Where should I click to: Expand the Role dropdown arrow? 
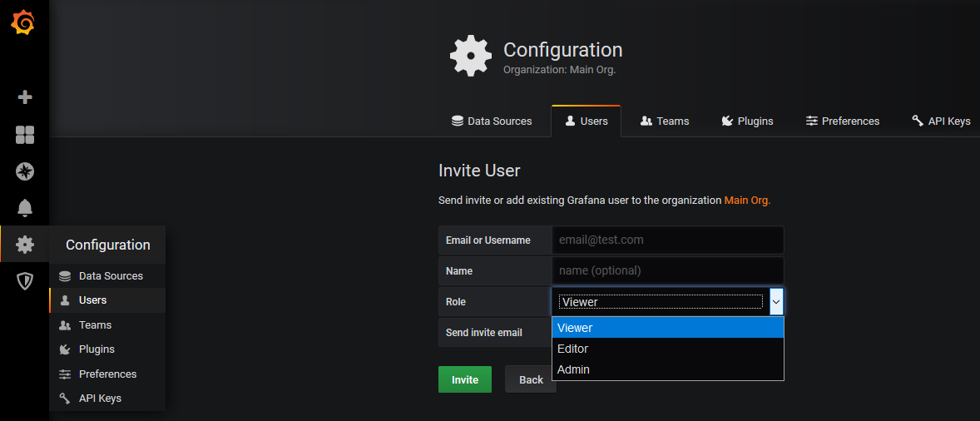775,302
